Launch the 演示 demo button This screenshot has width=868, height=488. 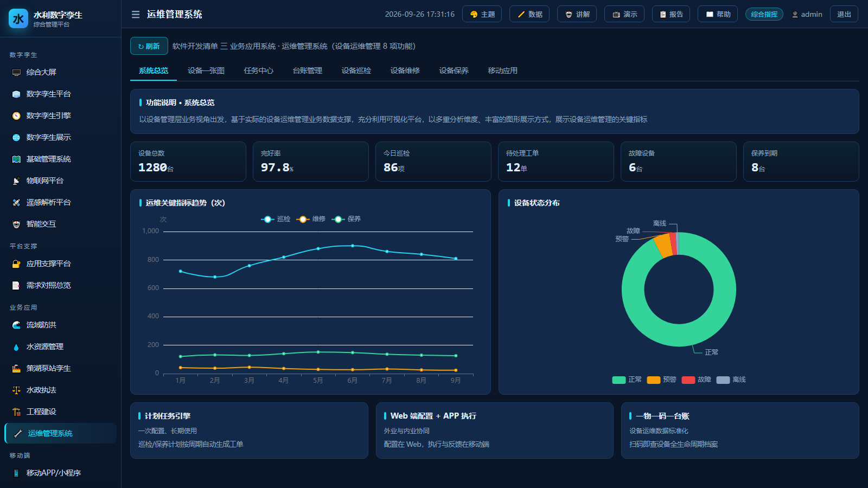pos(624,14)
